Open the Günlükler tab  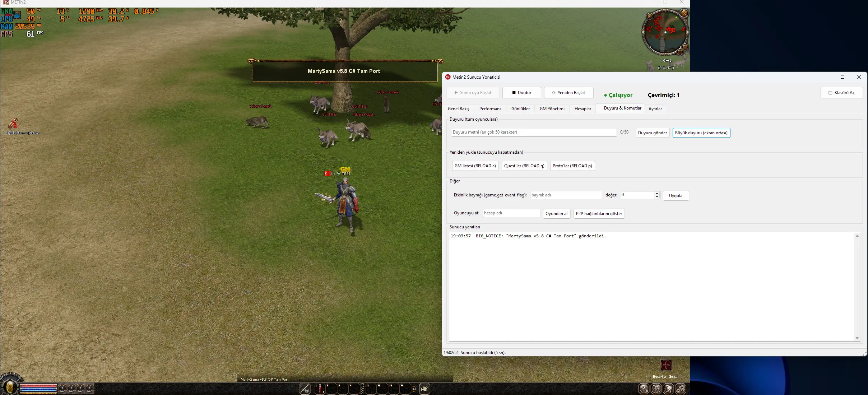520,109
